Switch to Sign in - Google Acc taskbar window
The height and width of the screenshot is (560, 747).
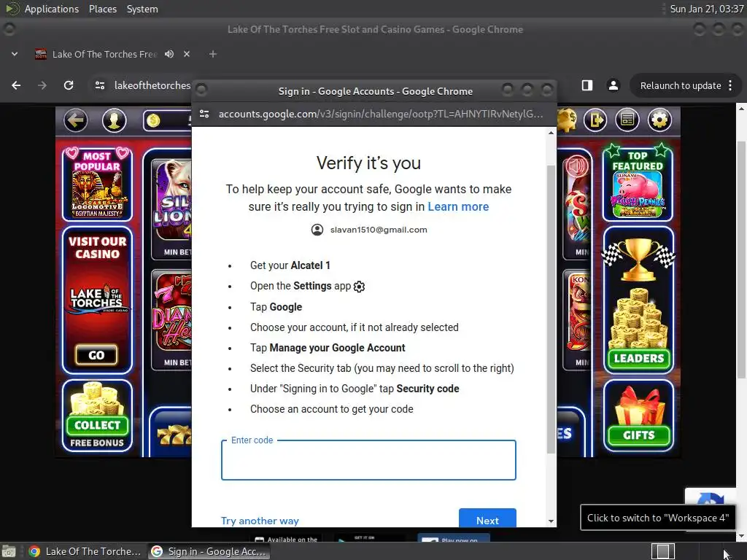click(x=209, y=551)
